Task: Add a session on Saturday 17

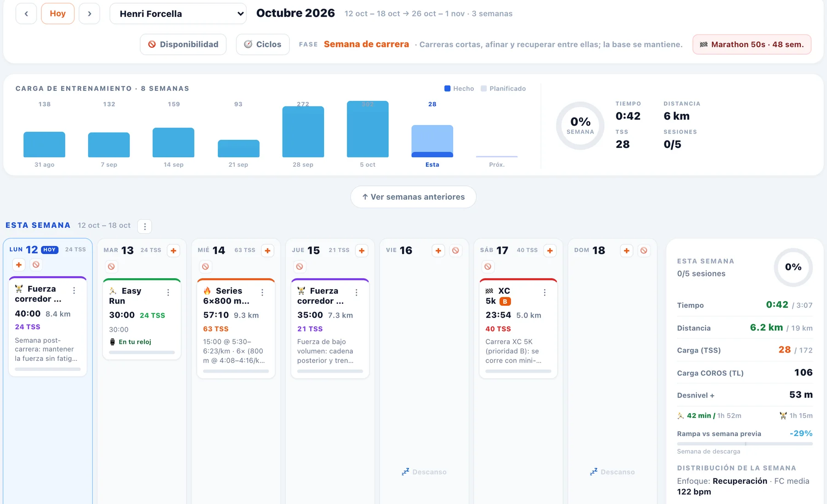Action: point(550,251)
